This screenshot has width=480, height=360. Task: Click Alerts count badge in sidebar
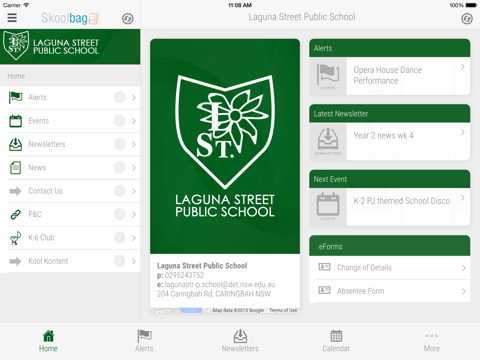120,97
